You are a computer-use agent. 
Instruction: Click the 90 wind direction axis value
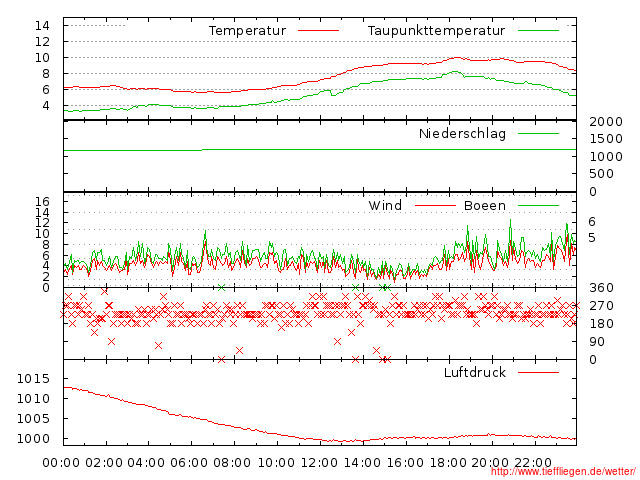pos(597,342)
